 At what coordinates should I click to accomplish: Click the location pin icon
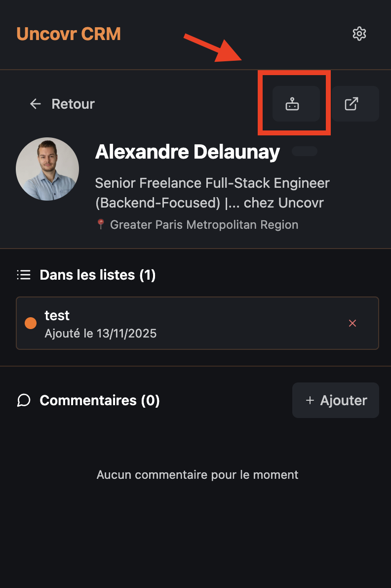pyautogui.click(x=101, y=225)
